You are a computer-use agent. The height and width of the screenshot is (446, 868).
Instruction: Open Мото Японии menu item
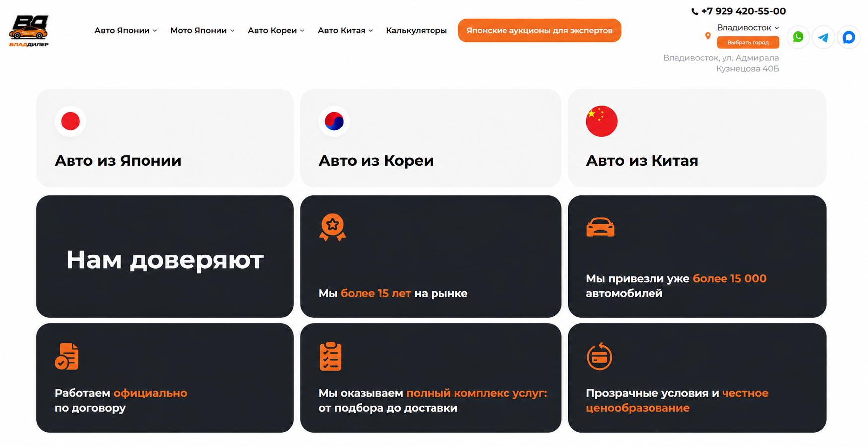(x=199, y=31)
